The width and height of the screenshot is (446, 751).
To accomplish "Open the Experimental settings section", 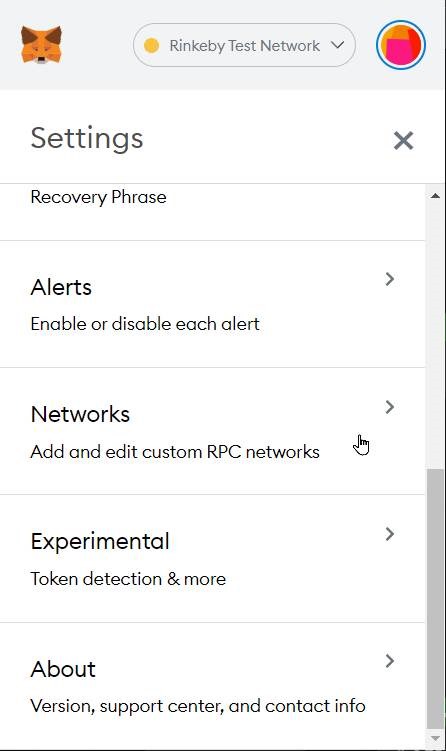I will pyautogui.click(x=212, y=558).
